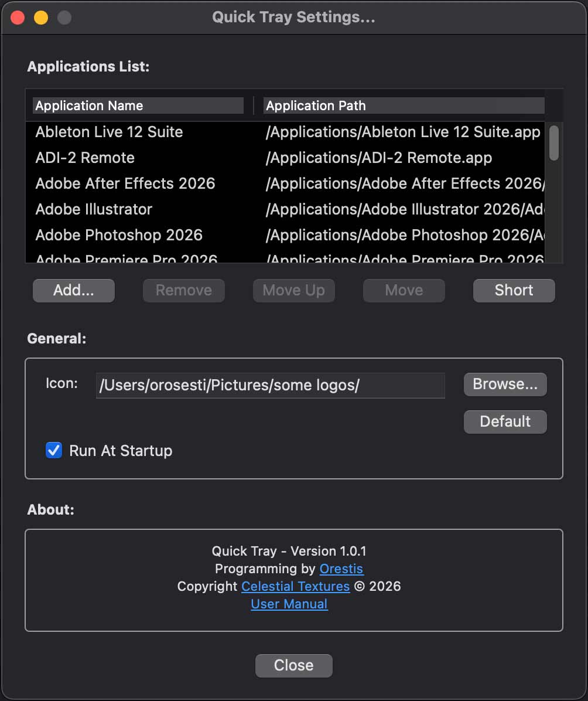The width and height of the screenshot is (588, 701).
Task: Click the Move button
Action: (x=404, y=291)
